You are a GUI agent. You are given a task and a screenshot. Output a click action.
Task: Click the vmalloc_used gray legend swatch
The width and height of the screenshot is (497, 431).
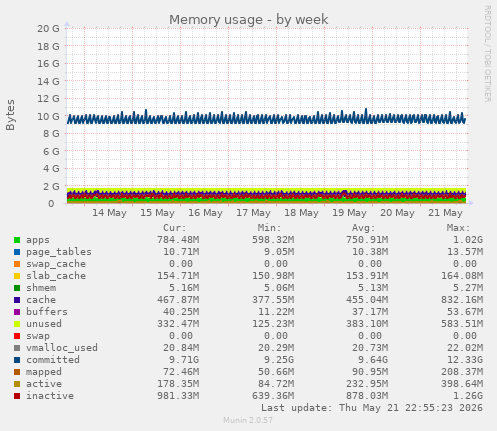pos(17,348)
